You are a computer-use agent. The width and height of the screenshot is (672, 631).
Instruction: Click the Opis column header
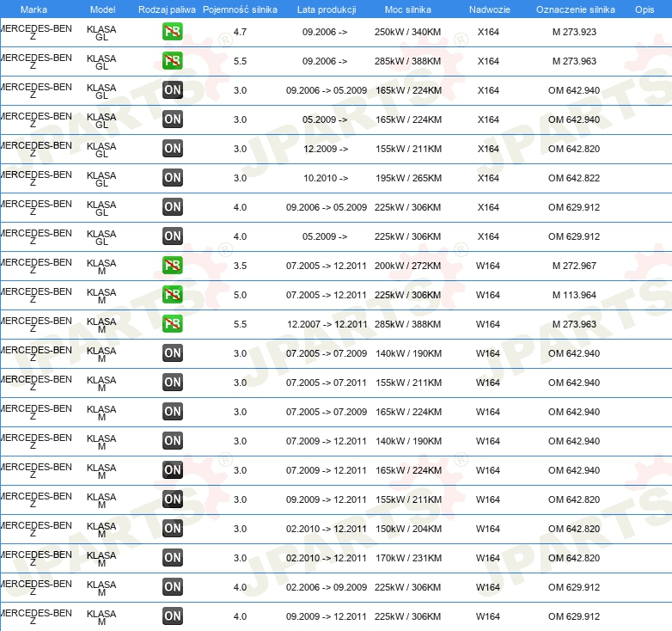tap(644, 9)
